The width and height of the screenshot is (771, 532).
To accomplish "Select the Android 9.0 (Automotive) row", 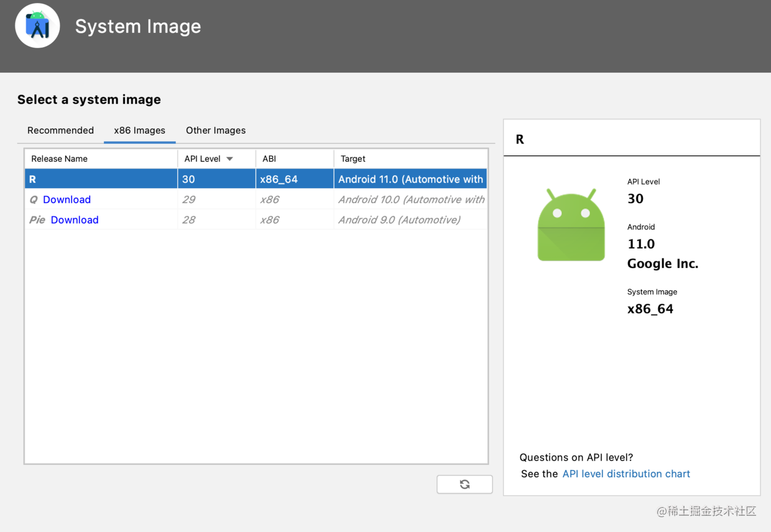I will (x=399, y=220).
